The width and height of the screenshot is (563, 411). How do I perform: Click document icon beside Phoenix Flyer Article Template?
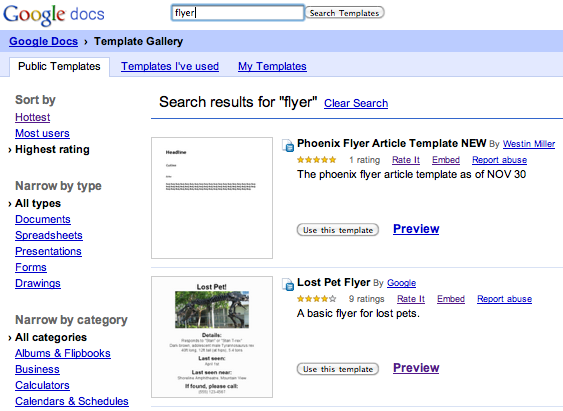[x=288, y=145]
